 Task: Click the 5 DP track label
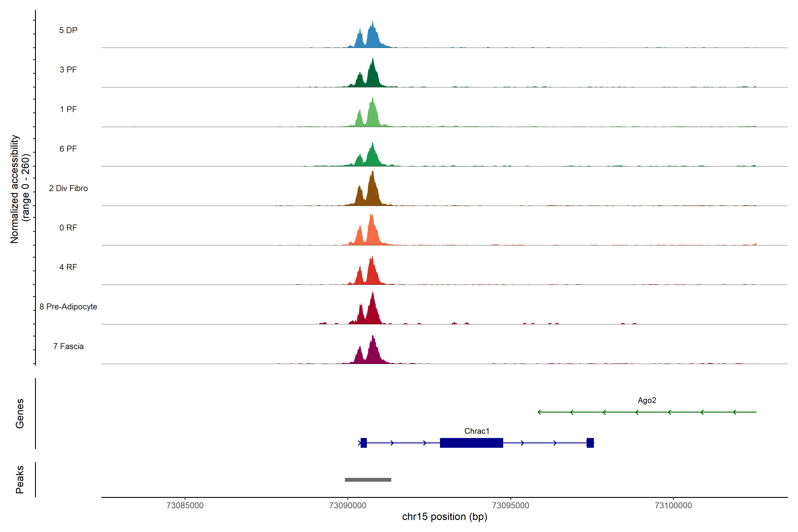click(68, 30)
